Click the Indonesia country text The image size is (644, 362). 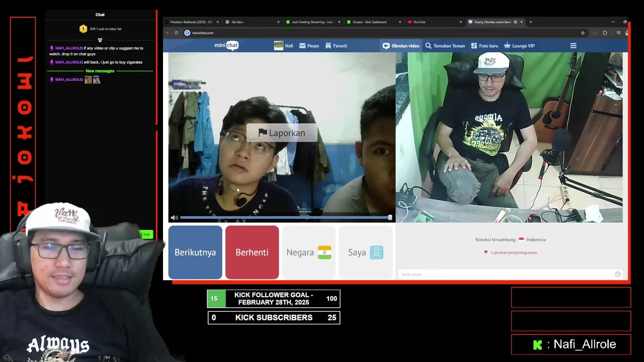(536, 240)
